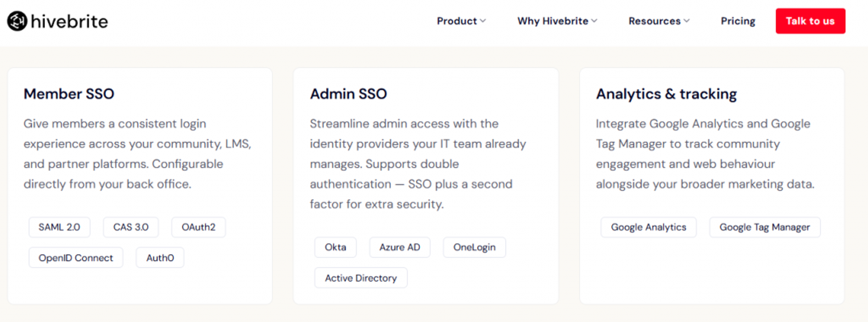Click the Admin SSO heading
The width and height of the screenshot is (868, 322).
coord(348,94)
